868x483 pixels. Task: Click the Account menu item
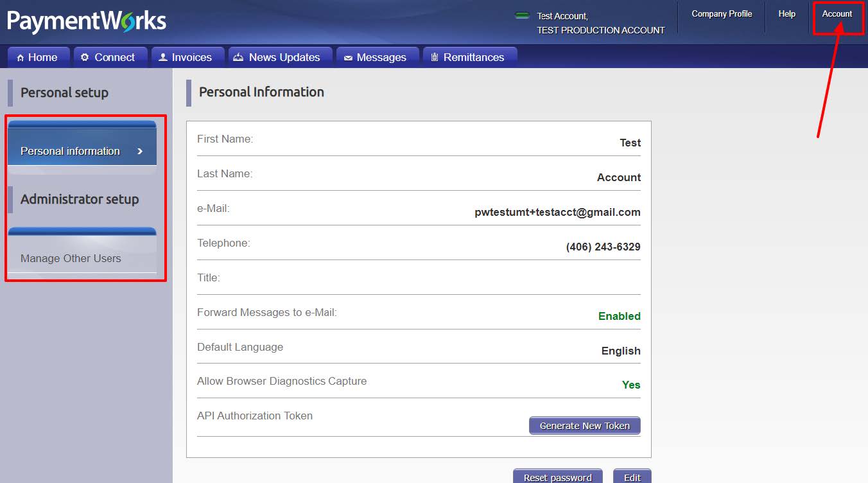point(837,13)
